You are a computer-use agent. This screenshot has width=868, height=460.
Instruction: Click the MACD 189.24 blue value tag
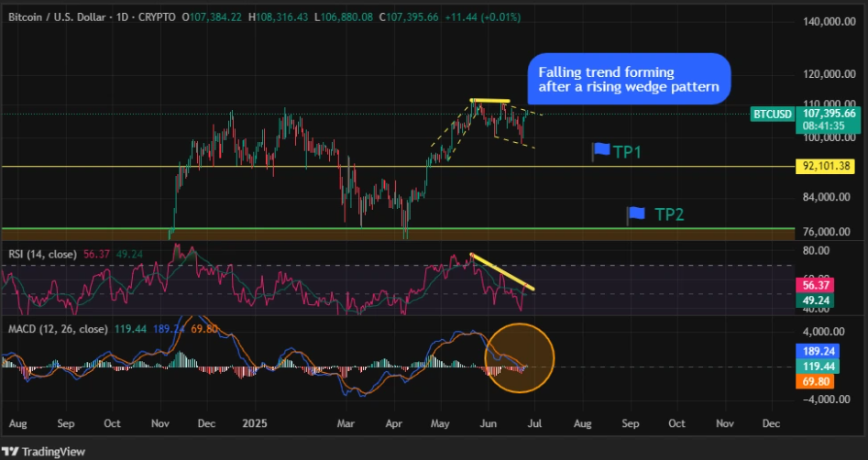click(x=818, y=351)
